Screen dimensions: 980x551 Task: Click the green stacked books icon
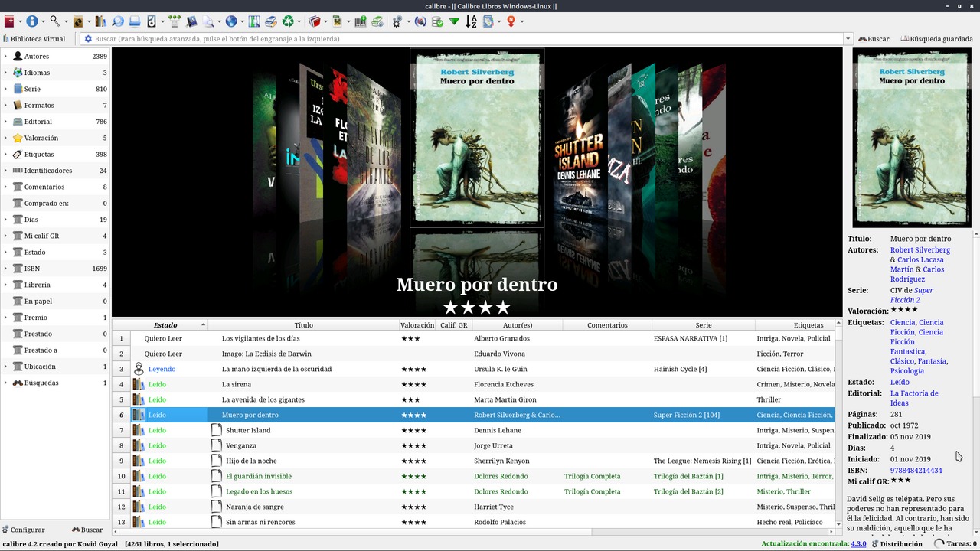click(377, 21)
